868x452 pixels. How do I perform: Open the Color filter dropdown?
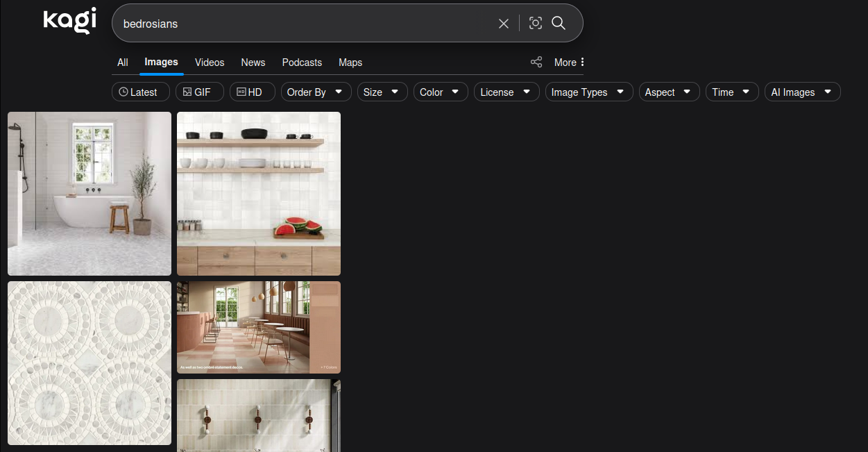441,92
